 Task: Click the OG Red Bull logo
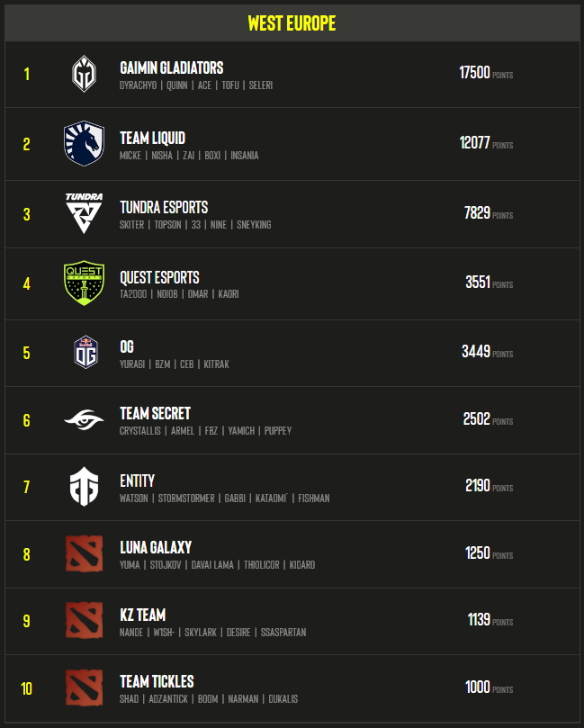85,353
